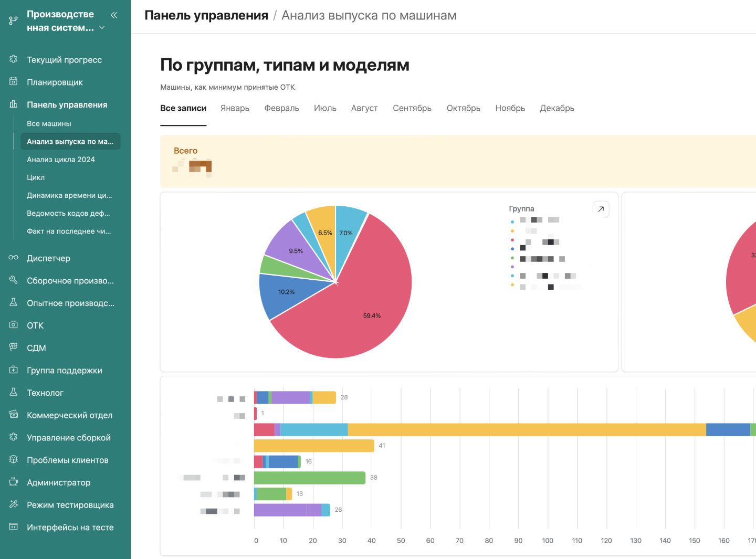This screenshot has height=559, width=756.
Task: Click the Управление сборкой gear icon
Action: point(14,437)
